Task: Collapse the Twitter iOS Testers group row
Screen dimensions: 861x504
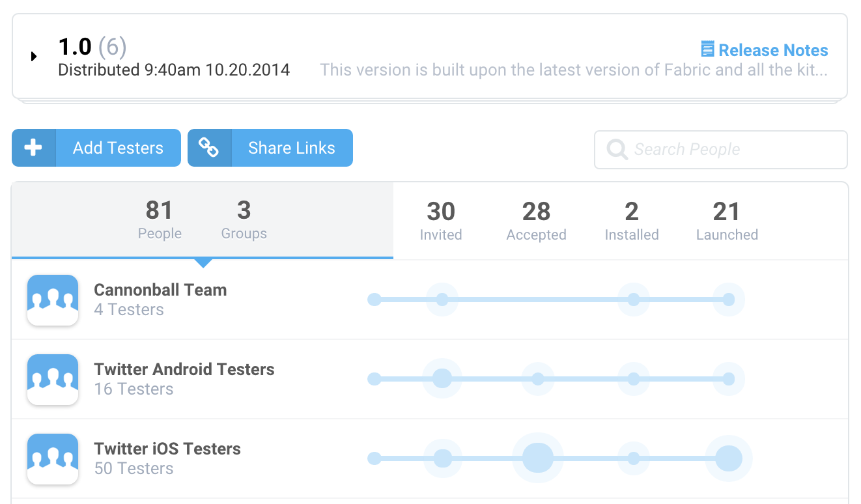Action: point(167,448)
